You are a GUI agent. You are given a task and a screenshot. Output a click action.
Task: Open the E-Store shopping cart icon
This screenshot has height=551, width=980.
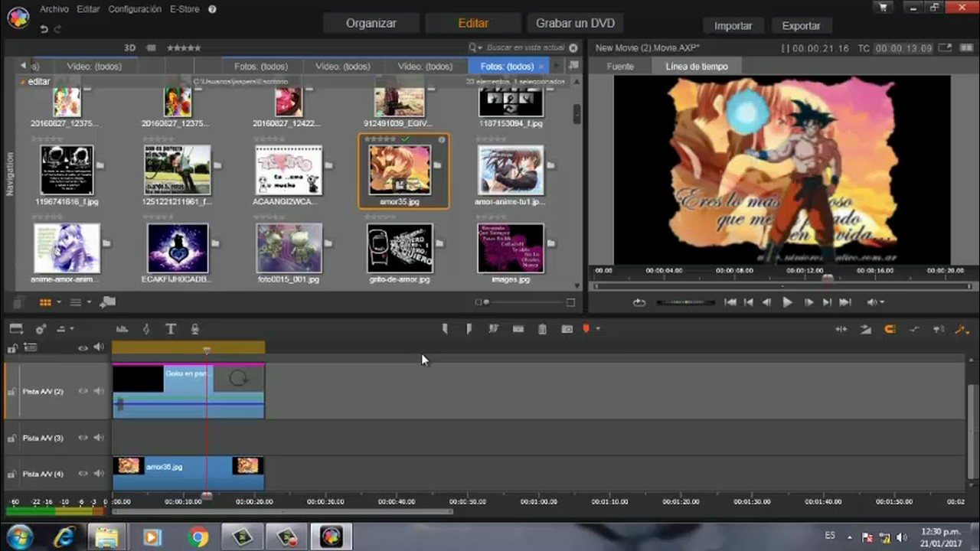[884, 8]
